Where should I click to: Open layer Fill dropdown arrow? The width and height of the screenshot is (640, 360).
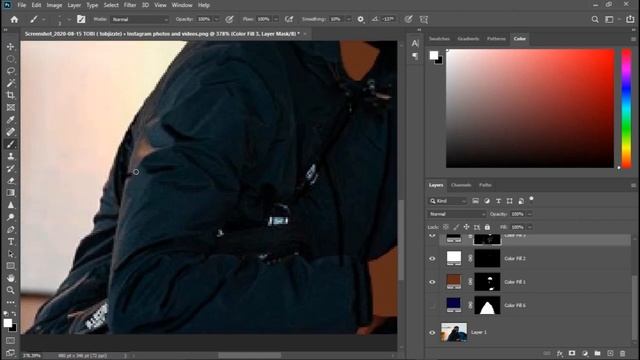click(530, 227)
